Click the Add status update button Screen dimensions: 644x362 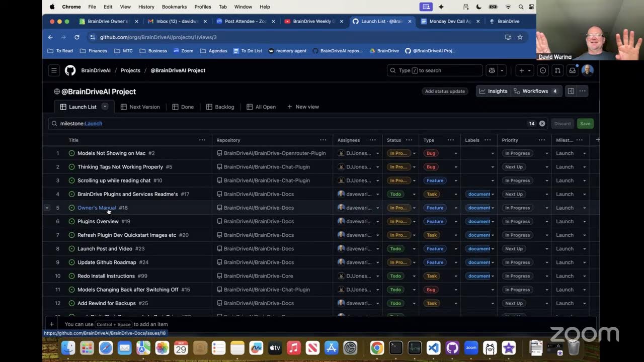point(445,91)
